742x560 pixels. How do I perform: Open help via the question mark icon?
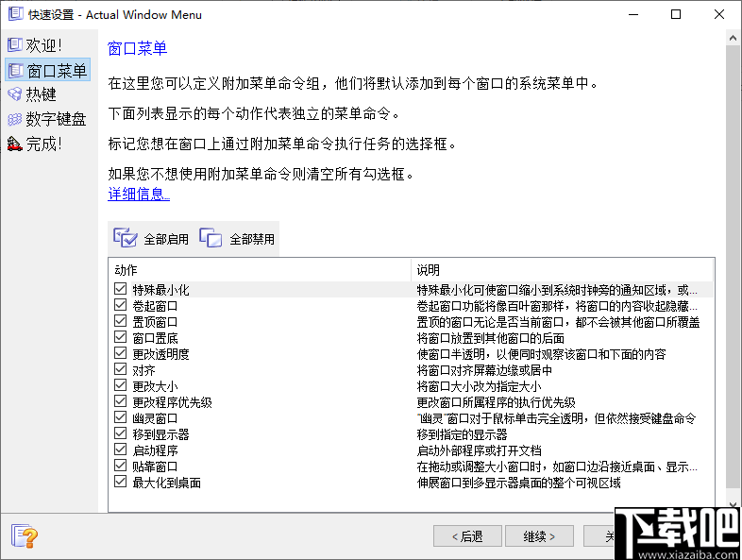[x=25, y=535]
